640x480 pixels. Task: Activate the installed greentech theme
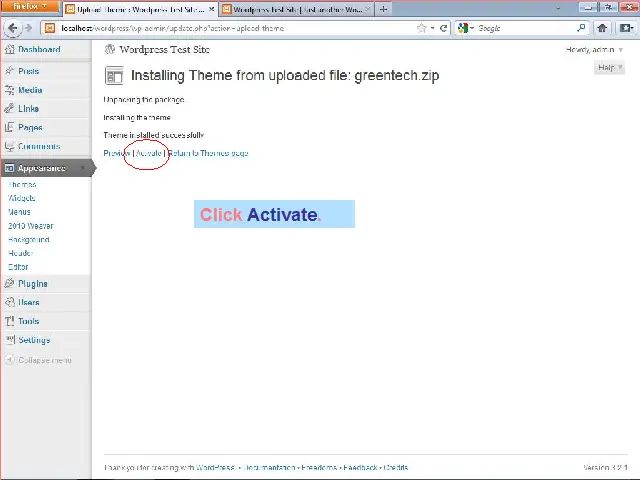149,153
